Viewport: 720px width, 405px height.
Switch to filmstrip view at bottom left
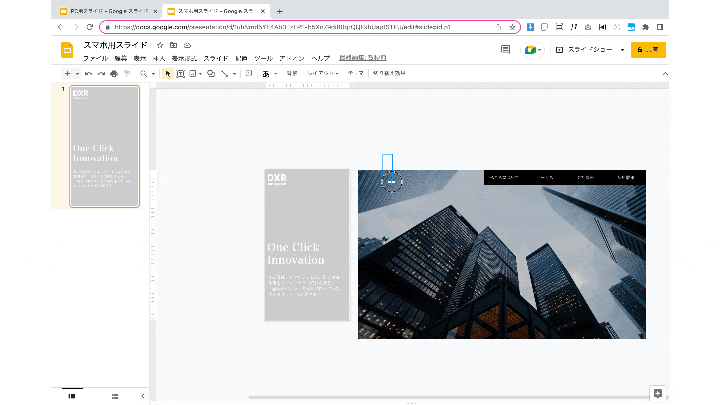click(72, 396)
